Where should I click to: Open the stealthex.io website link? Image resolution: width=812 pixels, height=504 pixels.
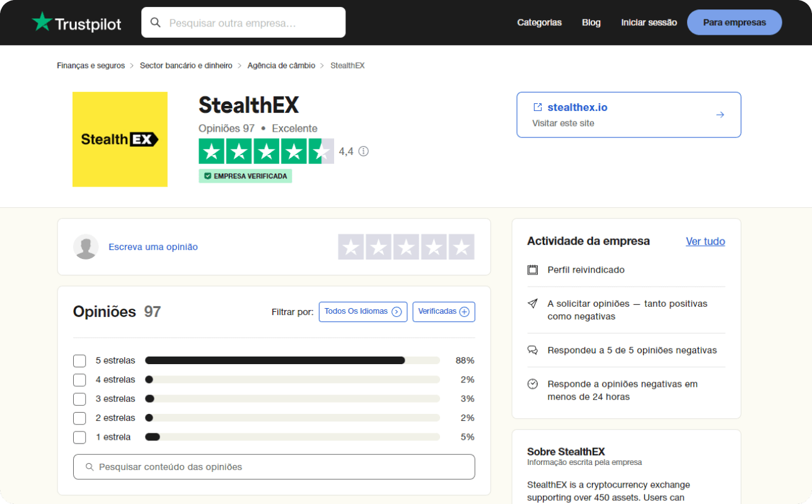[577, 107]
